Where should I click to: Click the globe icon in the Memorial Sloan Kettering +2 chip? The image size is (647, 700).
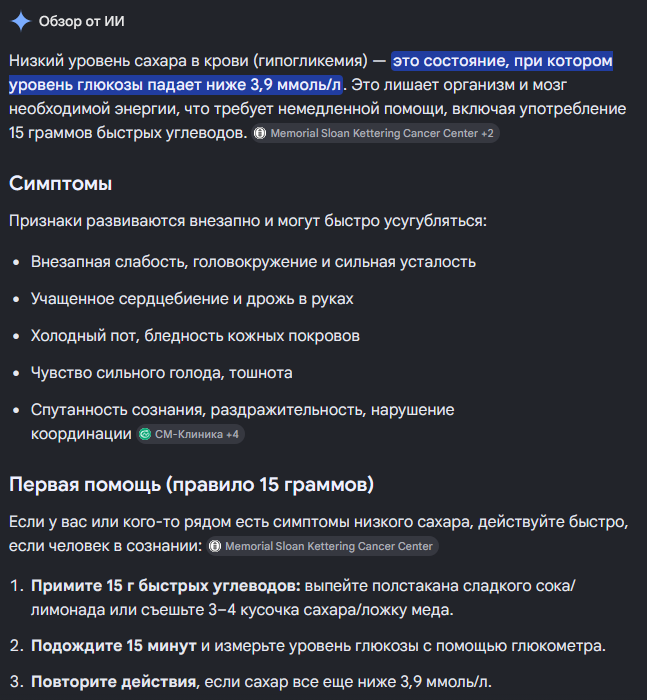[260, 133]
